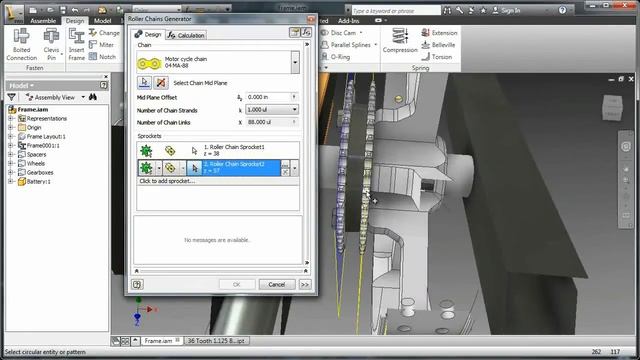Pick the Miter frame tool
Image resolution: width=640 pixels, height=360 pixels.
[101, 44]
